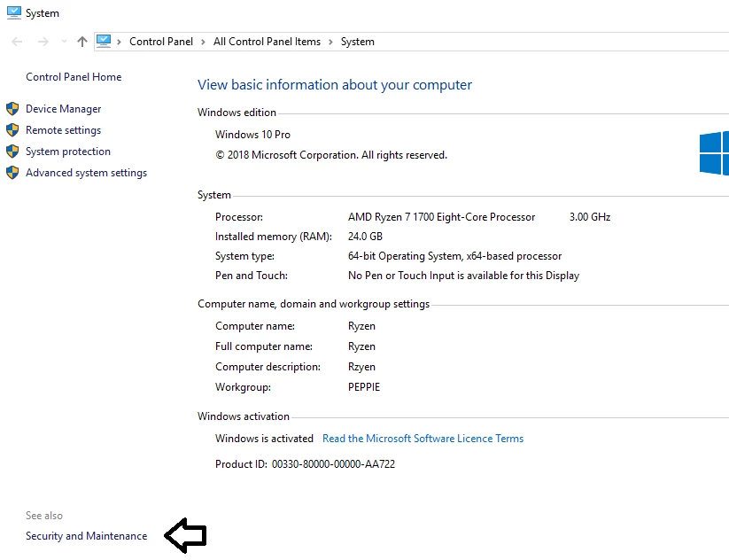This screenshot has height=560, width=729.
Task: Click the Windows is activated text
Action: 264,439
